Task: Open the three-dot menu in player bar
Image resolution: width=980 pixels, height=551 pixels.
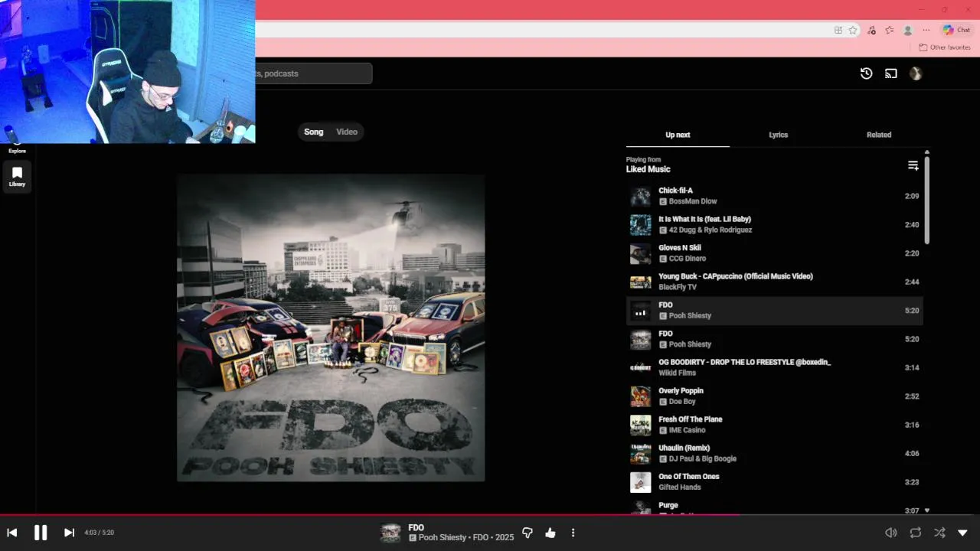Action: [573, 533]
